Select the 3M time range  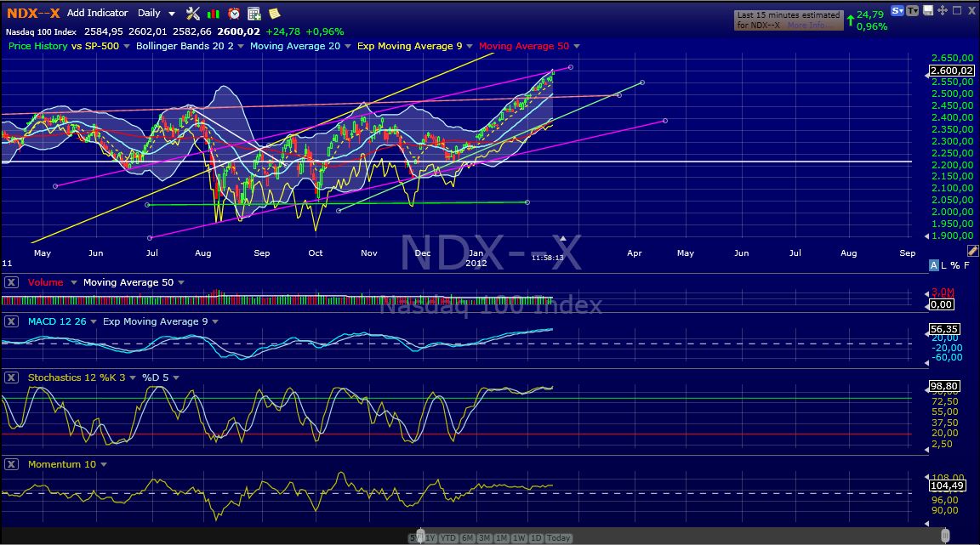tap(484, 538)
